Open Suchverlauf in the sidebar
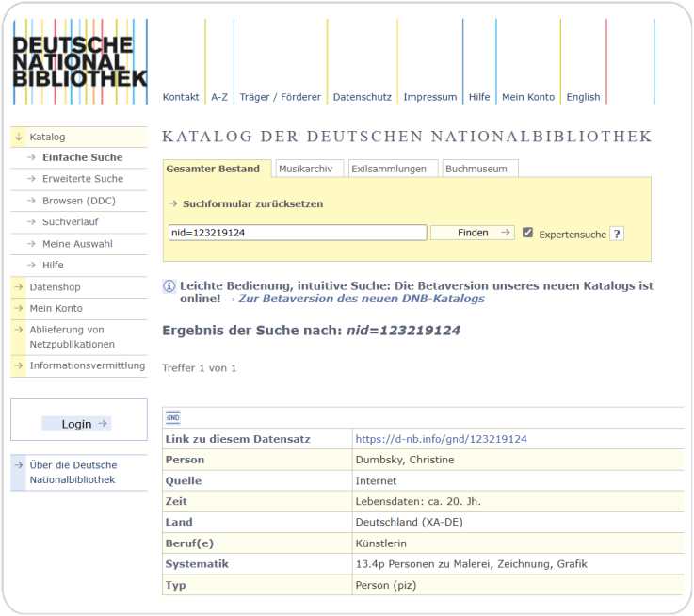 (70, 222)
